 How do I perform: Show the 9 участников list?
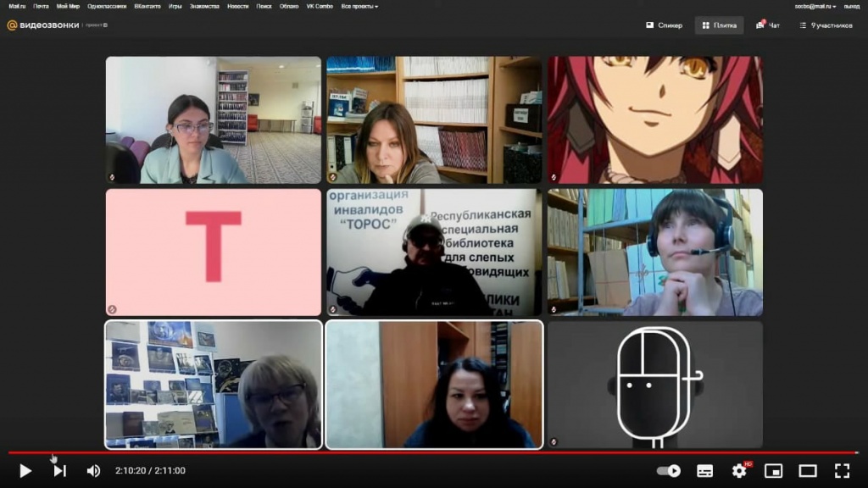[x=826, y=25]
